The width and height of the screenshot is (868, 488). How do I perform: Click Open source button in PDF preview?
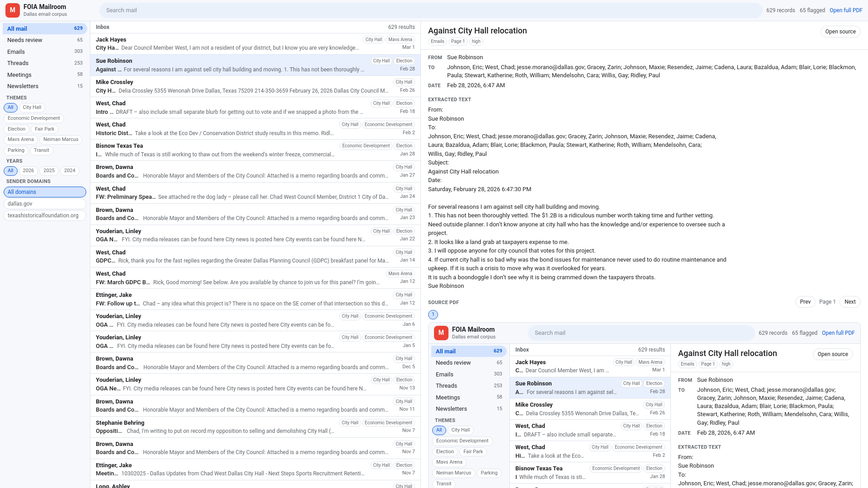[833, 354]
